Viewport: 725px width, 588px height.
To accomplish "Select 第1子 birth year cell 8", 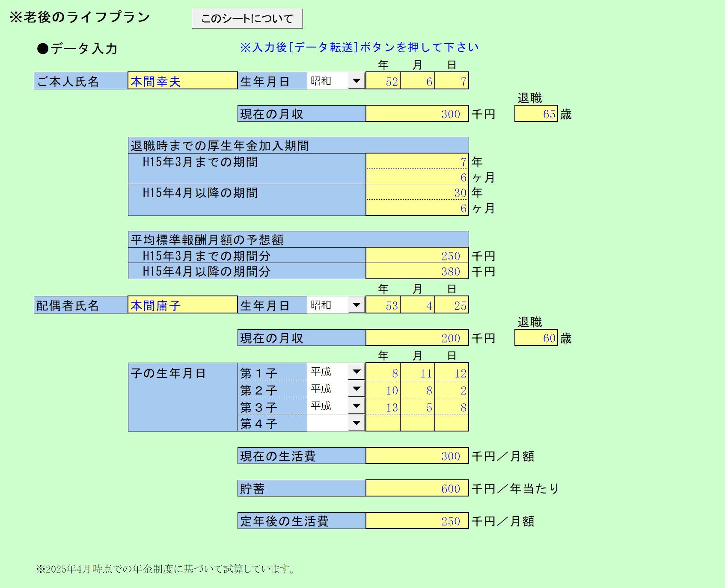I will pyautogui.click(x=383, y=372).
